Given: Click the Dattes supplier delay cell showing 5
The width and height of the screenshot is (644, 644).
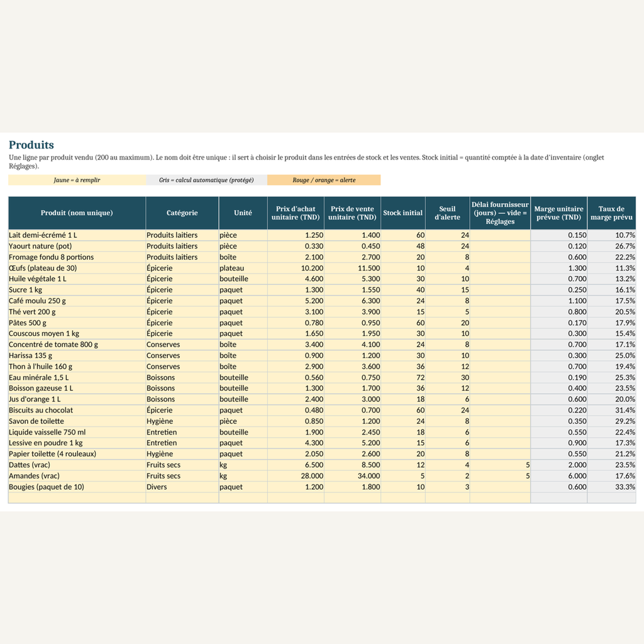Looking at the screenshot, I should pyautogui.click(x=500, y=465).
